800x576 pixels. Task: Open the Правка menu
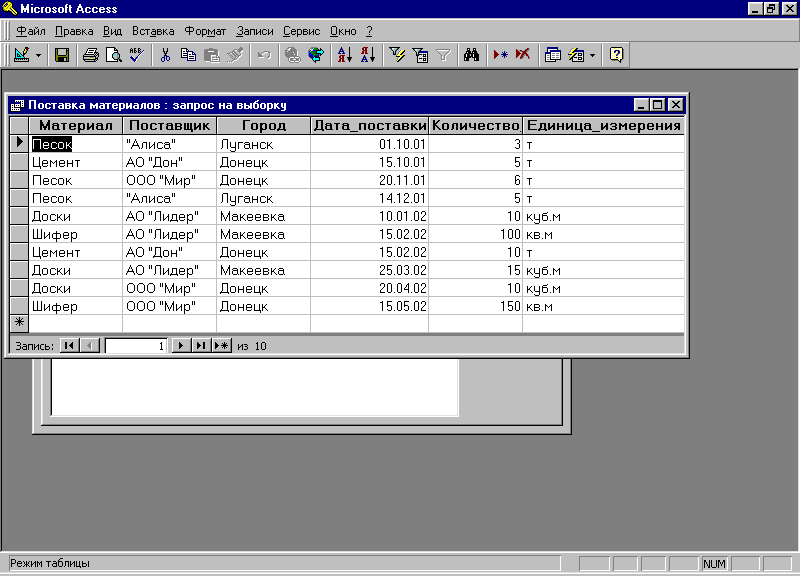pos(74,31)
